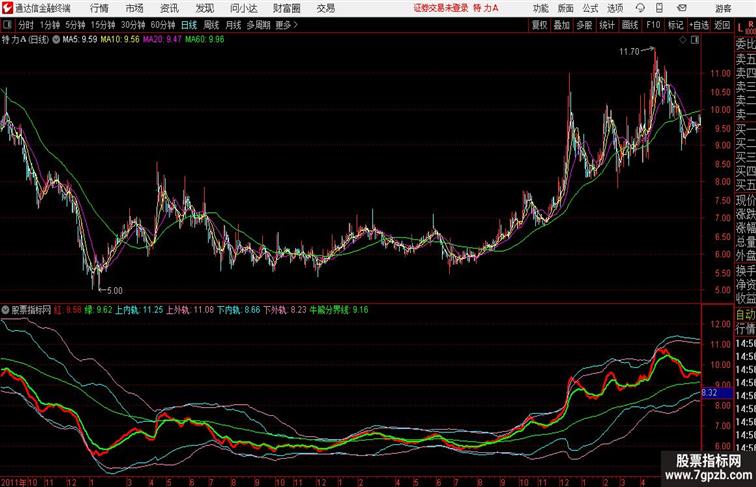Click the MA10: 9.56 label

(120, 40)
